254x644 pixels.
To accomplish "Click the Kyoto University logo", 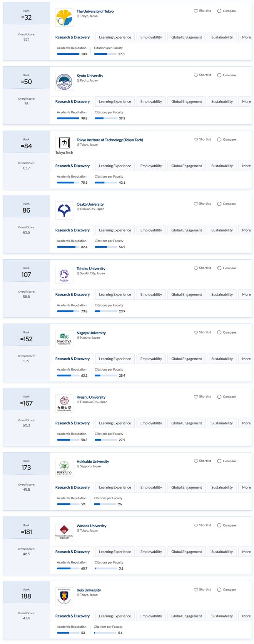I will (x=64, y=82).
